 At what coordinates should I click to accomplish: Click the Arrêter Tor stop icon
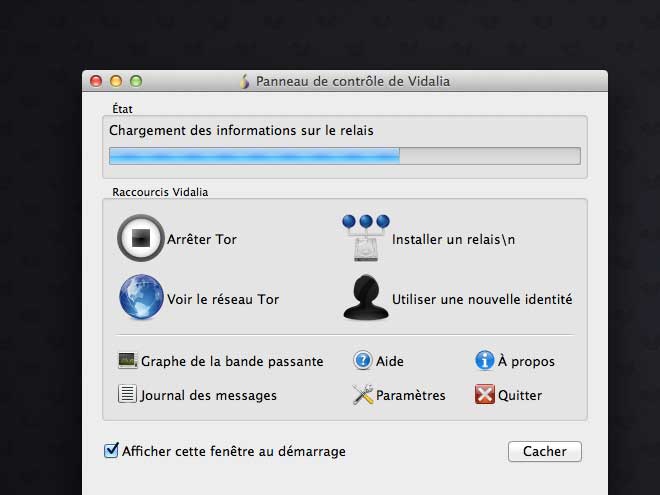(x=141, y=238)
